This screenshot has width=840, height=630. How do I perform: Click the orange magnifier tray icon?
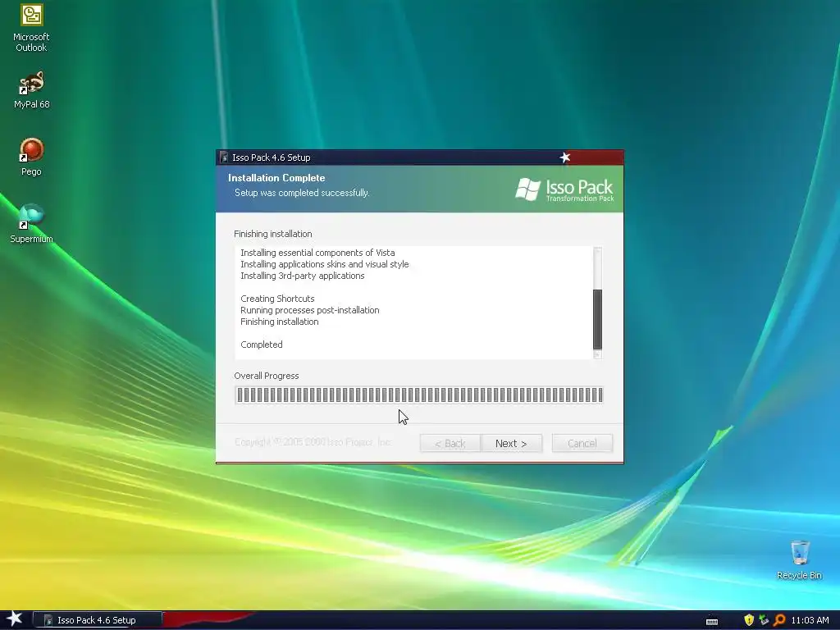tap(779, 620)
